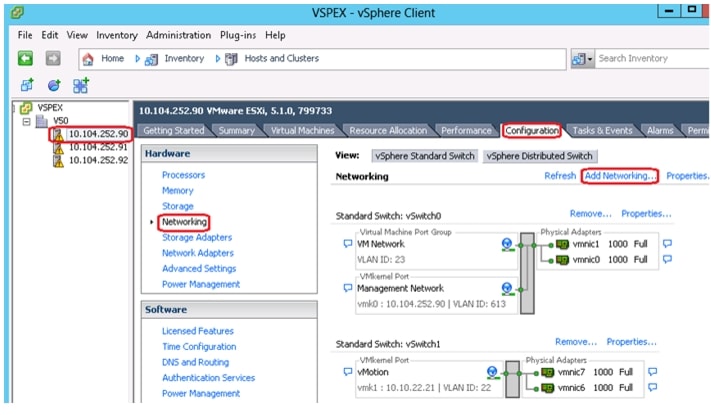The height and width of the screenshot is (415, 711).
Task: Switch to the Getting Started tab
Action: pyautogui.click(x=173, y=131)
